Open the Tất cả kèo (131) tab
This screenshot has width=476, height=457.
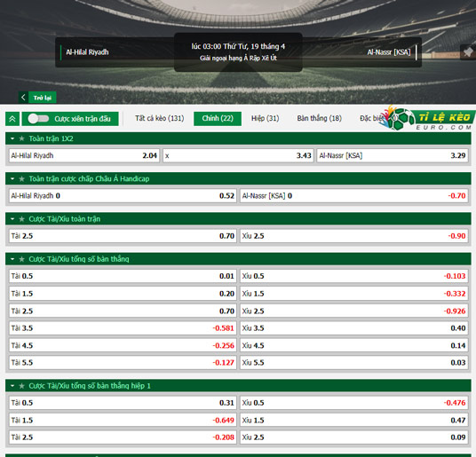(x=159, y=118)
